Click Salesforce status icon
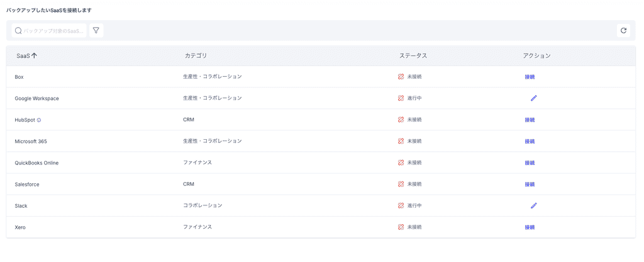The height and width of the screenshot is (262, 644). pyautogui.click(x=401, y=184)
